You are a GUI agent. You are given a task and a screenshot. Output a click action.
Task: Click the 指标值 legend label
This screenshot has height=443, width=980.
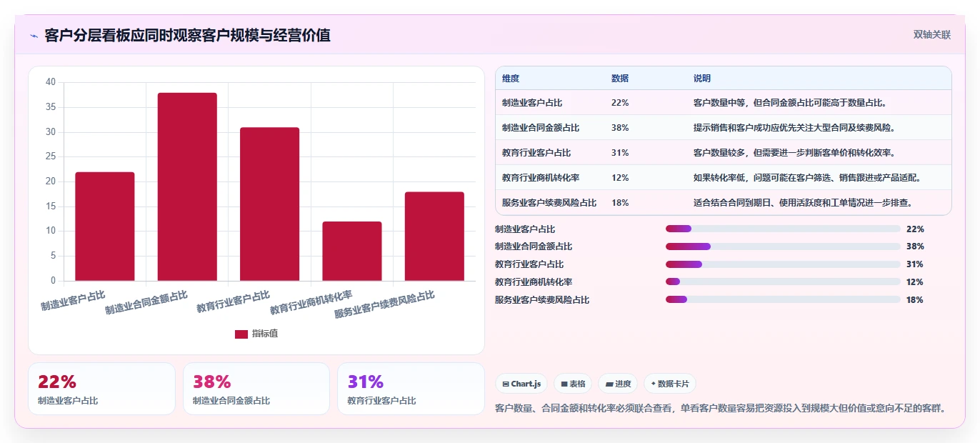pos(265,334)
